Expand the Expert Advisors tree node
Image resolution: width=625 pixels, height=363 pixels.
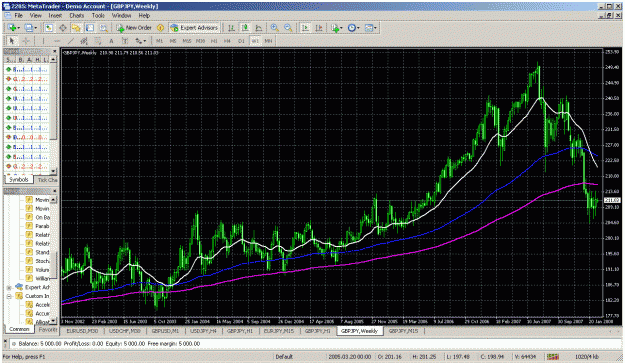(8, 287)
